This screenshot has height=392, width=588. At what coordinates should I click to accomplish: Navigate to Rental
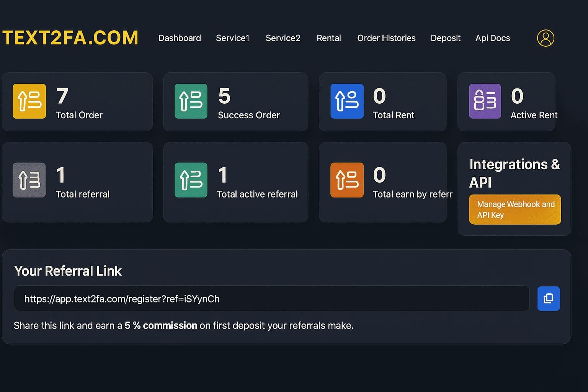[x=329, y=38]
